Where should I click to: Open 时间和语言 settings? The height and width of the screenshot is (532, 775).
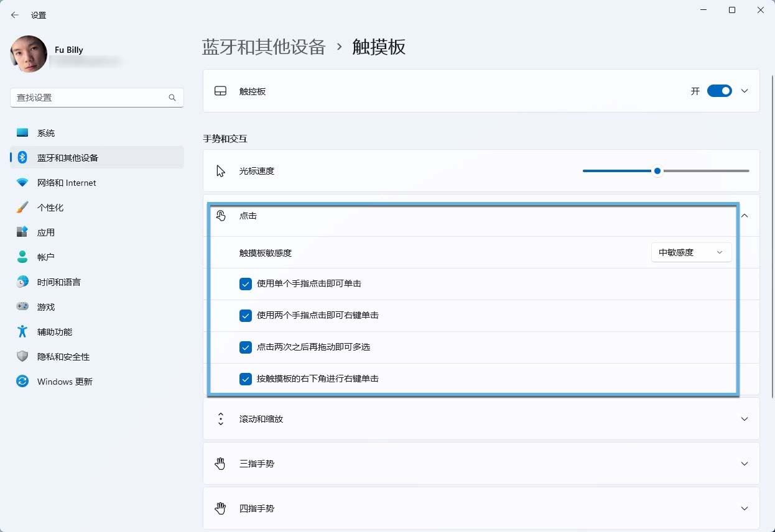click(59, 282)
